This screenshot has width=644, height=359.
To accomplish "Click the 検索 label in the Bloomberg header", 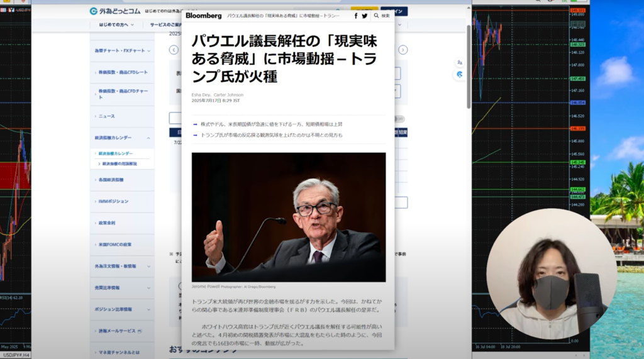I will click(386, 16).
